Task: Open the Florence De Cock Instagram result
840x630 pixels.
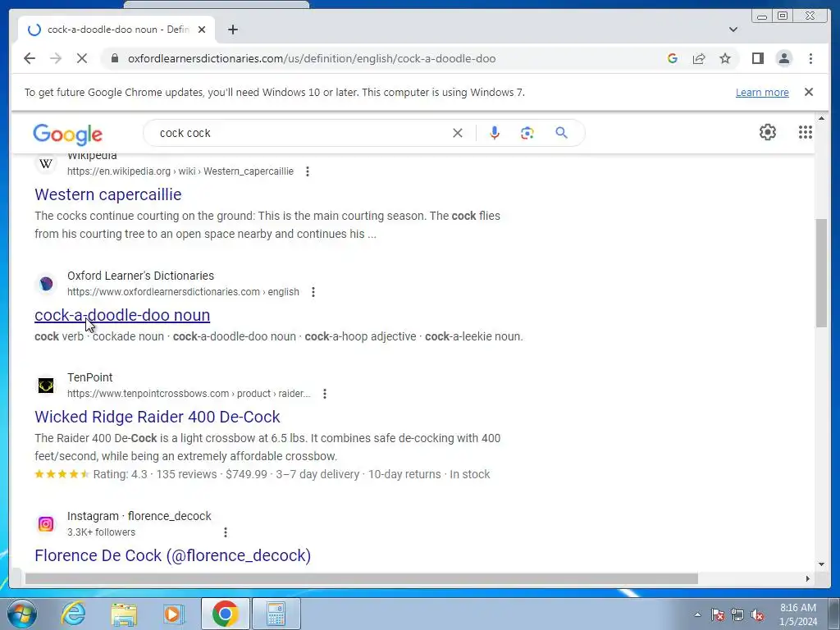Action: click(172, 555)
